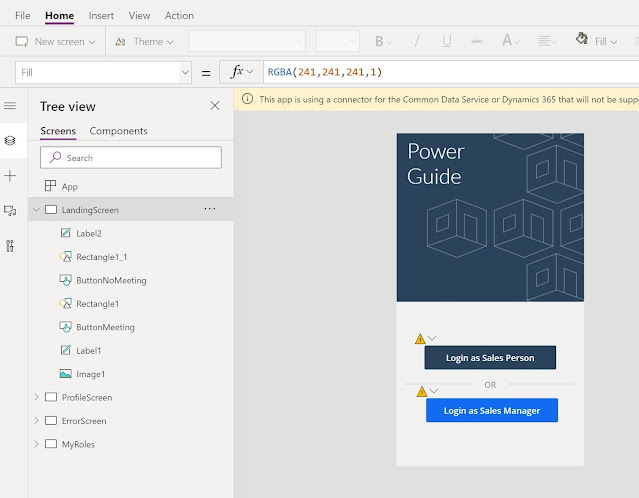Select ErrorScreen in tree view

(x=131, y=421)
